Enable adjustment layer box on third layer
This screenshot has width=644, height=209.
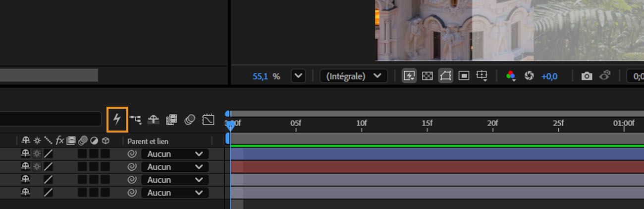pos(94,180)
